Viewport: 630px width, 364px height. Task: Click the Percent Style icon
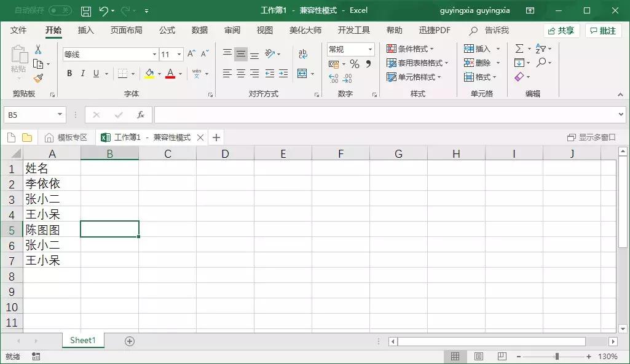pyautogui.click(x=354, y=63)
